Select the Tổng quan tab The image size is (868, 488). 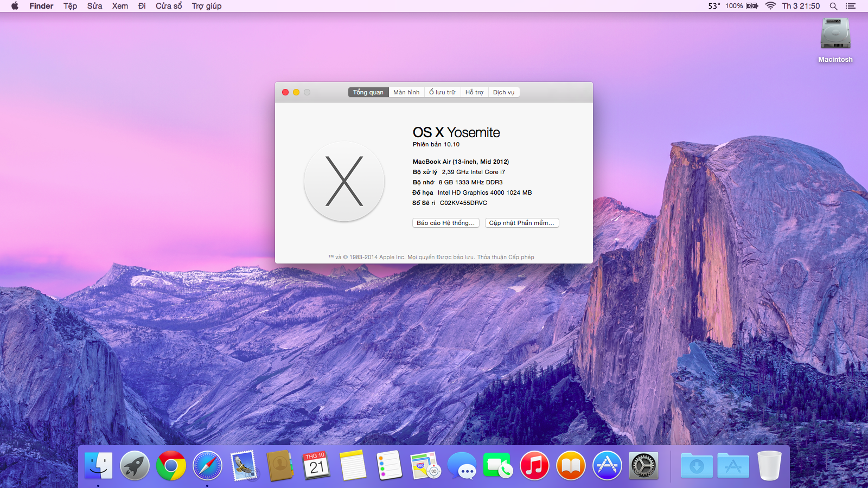pyautogui.click(x=368, y=92)
